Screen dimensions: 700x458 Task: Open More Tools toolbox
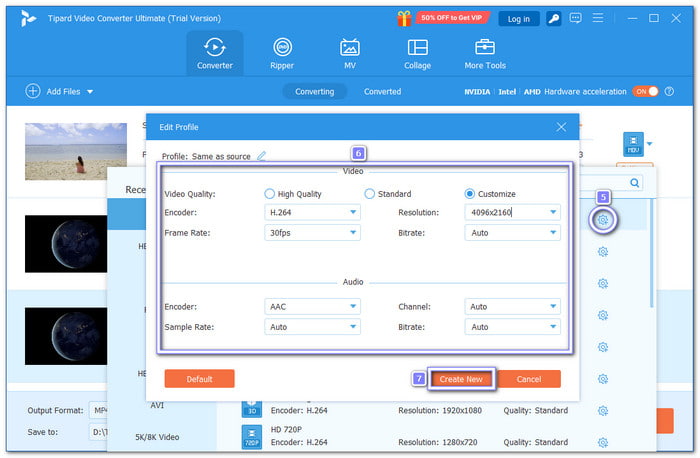click(485, 53)
